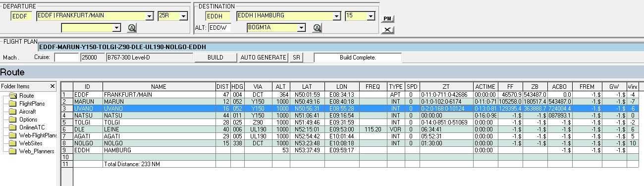Click the cruise altitude field 25000
Screen dimensions: 644x186
(93, 58)
